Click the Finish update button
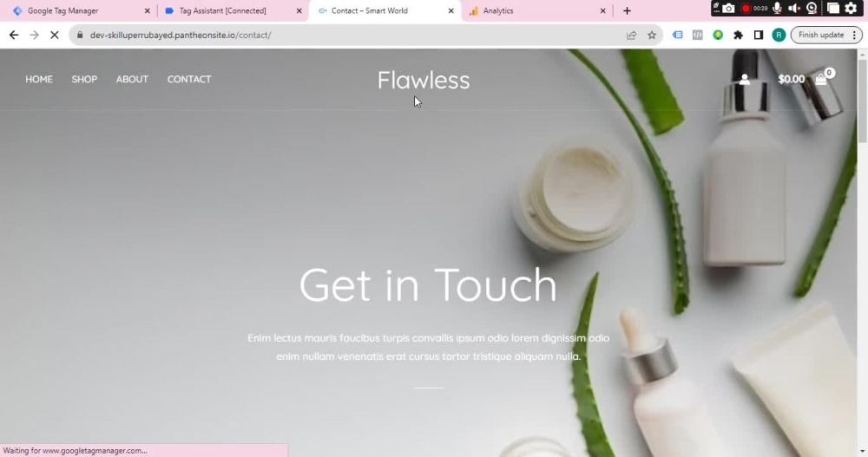The width and height of the screenshot is (868, 457). pos(821,35)
